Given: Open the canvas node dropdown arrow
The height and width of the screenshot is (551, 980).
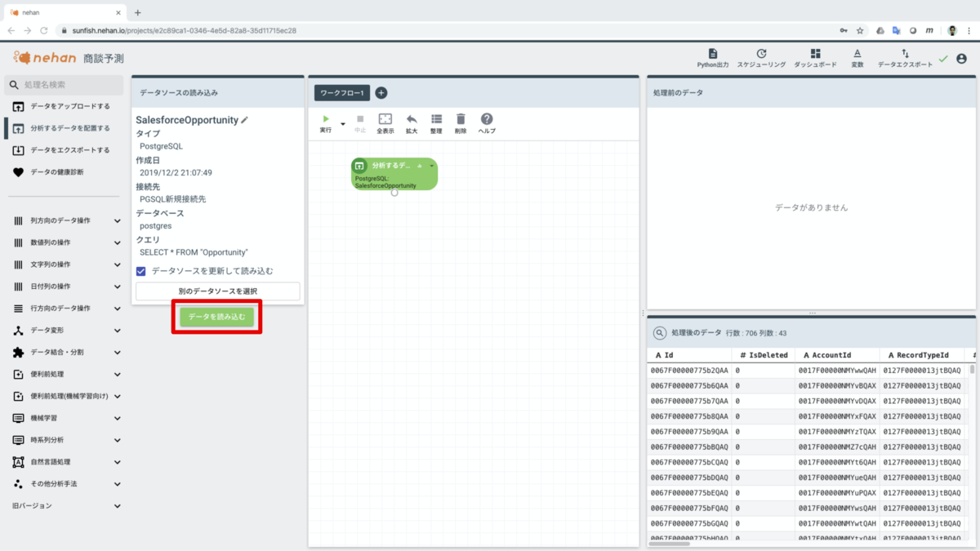Looking at the screenshot, I should [432, 166].
